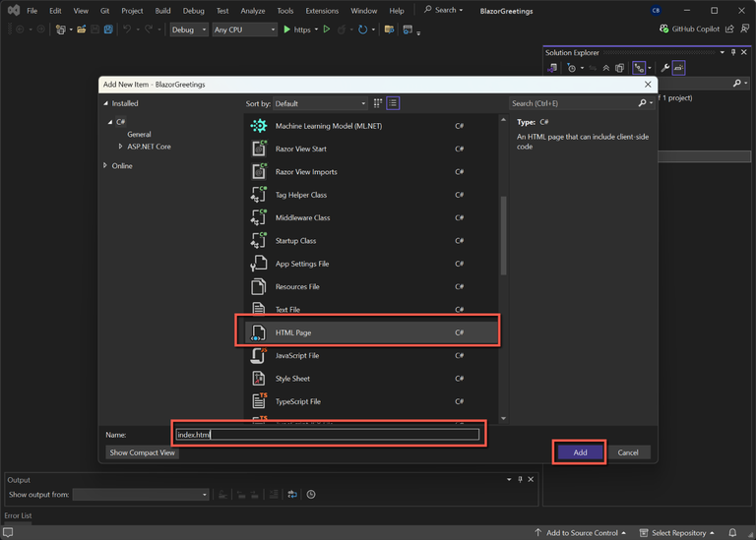Click the Name field containing index.html

pyautogui.click(x=327, y=434)
